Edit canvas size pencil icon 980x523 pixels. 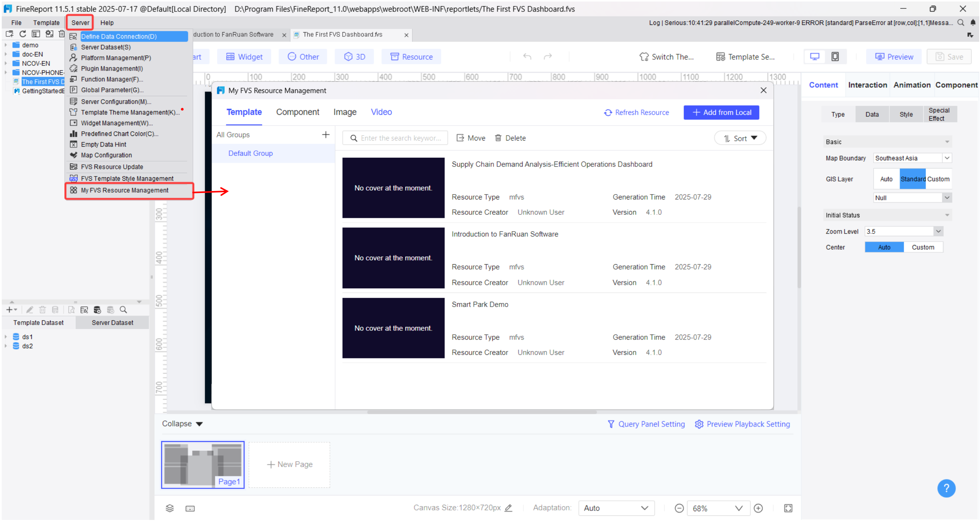tap(508, 508)
